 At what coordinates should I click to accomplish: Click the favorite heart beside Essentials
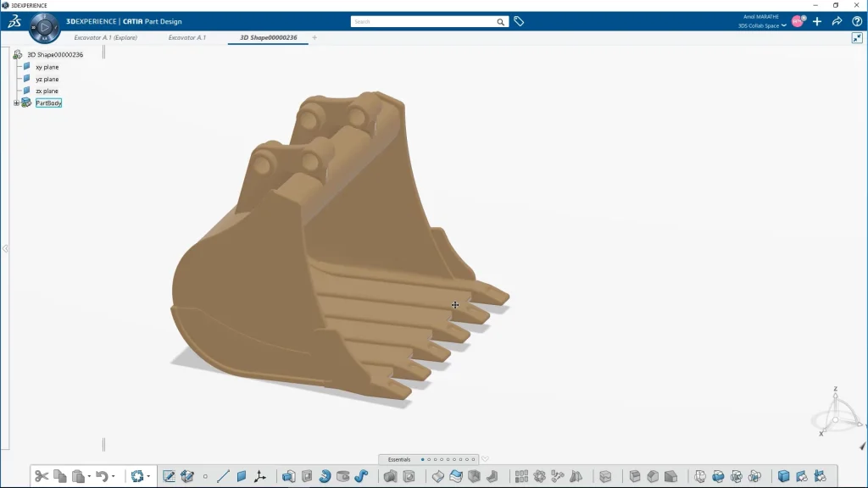pos(485,459)
